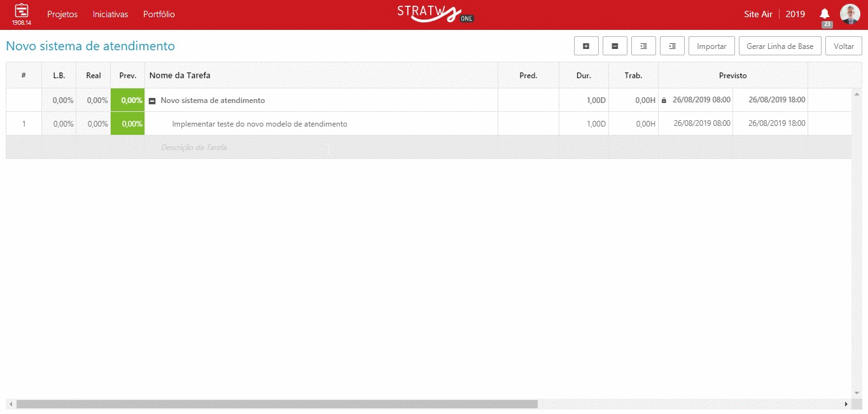868x414 pixels.
Task: Click the outdent task icon button
Action: coord(643,46)
